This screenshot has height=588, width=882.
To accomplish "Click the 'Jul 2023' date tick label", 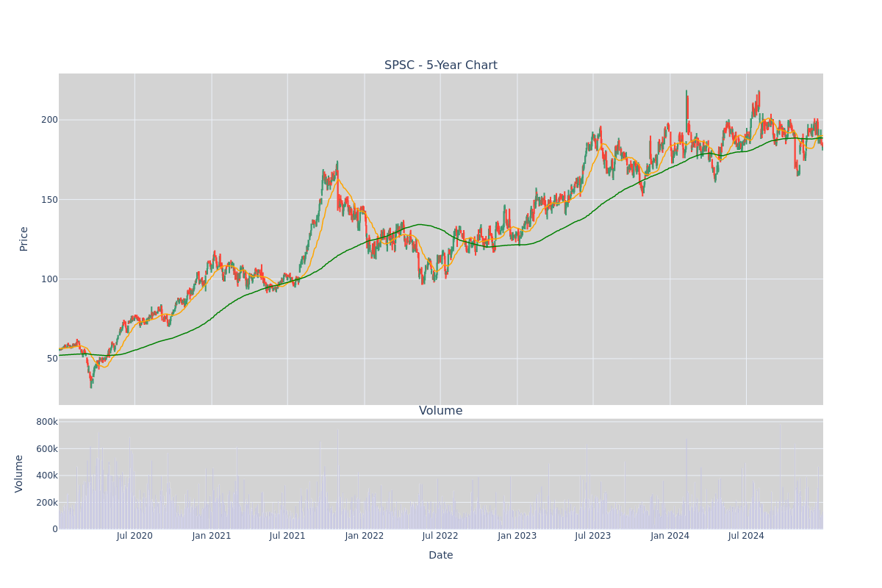I will click(593, 536).
